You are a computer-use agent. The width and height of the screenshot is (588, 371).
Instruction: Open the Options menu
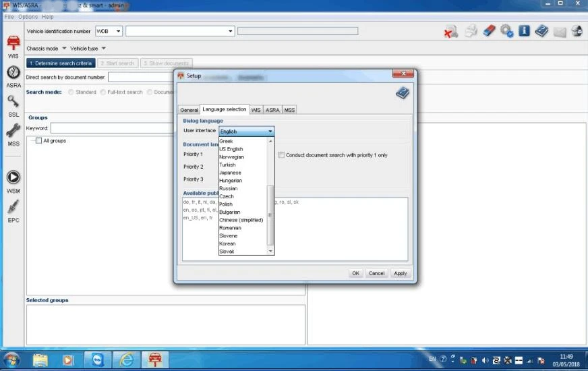pyautogui.click(x=28, y=17)
